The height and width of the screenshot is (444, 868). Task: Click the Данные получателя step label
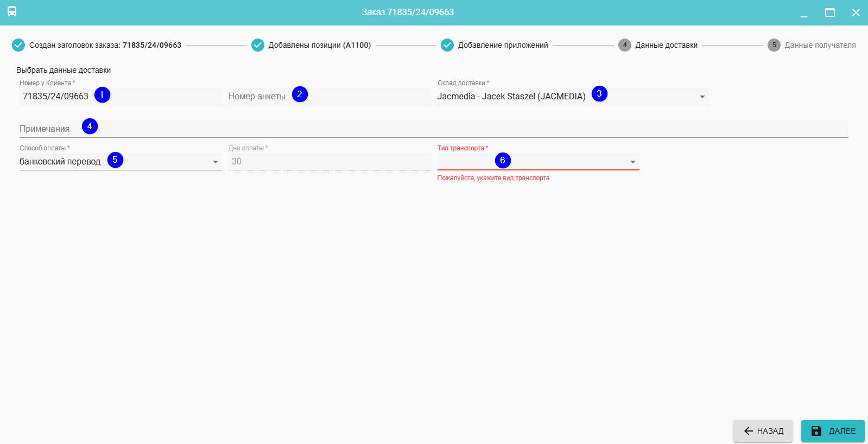tap(820, 45)
